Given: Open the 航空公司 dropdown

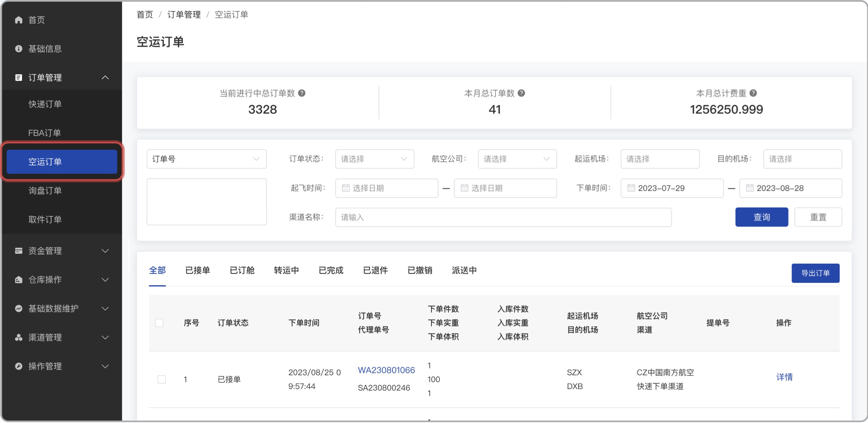Looking at the screenshot, I should (517, 159).
